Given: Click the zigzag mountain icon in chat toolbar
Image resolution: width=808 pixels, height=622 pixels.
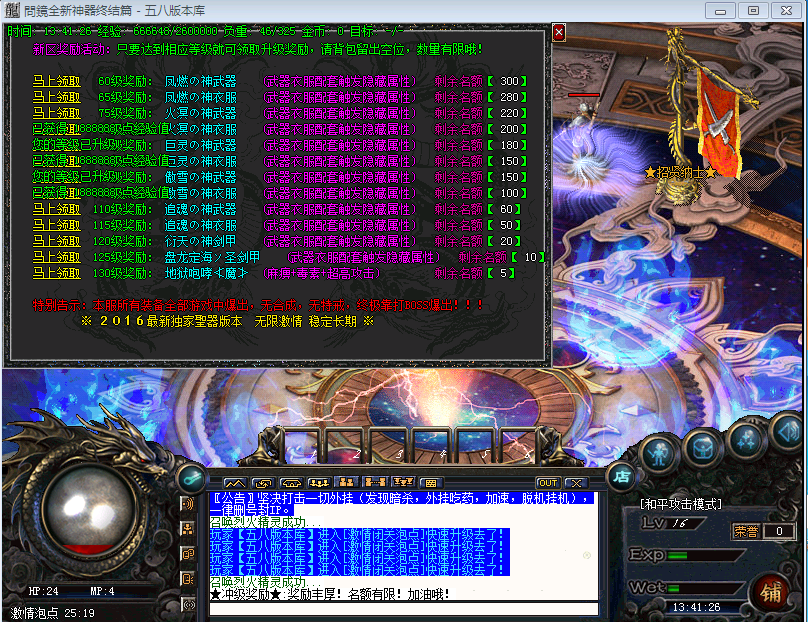Looking at the screenshot, I should coord(235,483).
